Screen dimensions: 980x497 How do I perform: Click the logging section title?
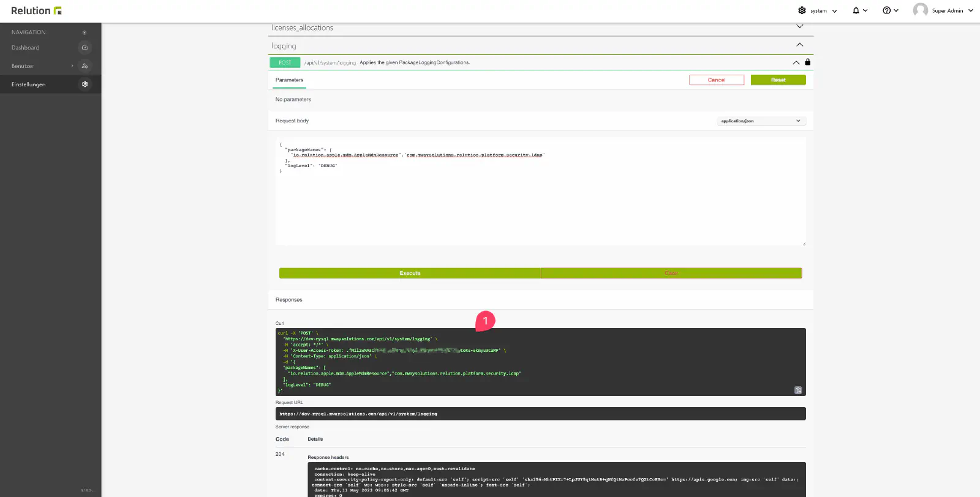[284, 46]
